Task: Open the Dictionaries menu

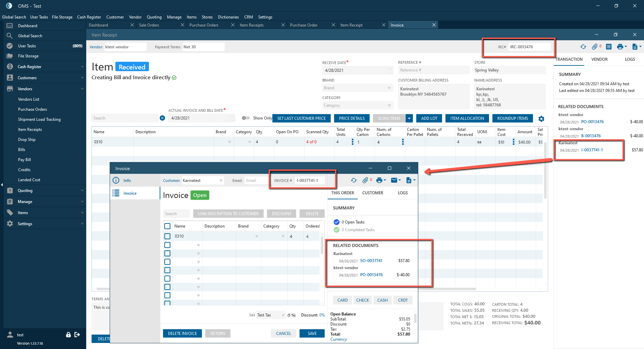Action: click(228, 17)
